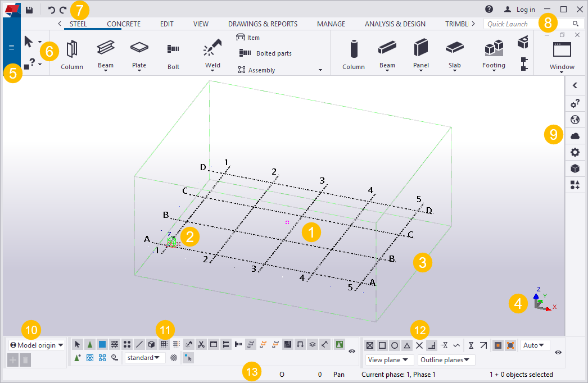Open the Auto snap depth dropdown
The width and height of the screenshot is (588, 383).
[535, 345]
